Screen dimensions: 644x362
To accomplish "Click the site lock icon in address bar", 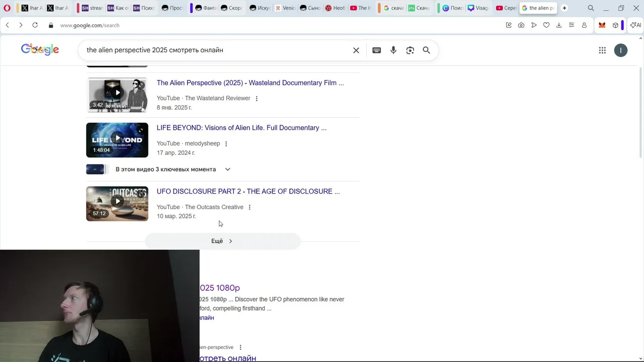I will coord(51,25).
